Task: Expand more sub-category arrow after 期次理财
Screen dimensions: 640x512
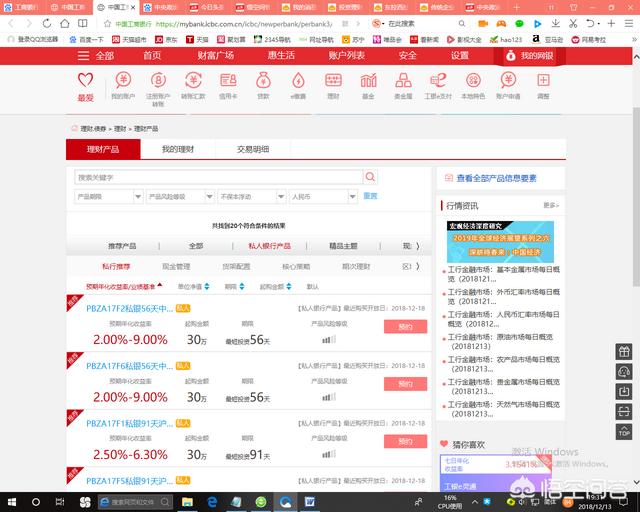Action: point(418,267)
